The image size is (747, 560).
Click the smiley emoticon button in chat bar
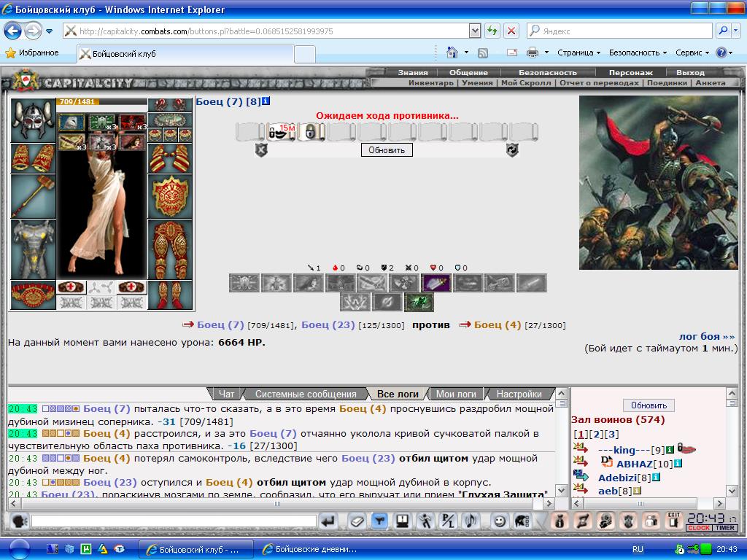(499, 521)
